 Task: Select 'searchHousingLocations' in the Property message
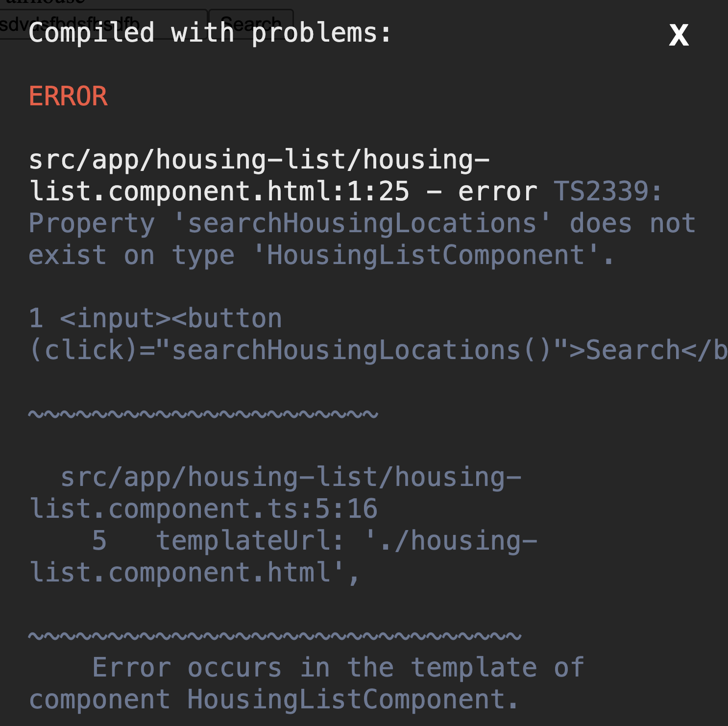362,223
